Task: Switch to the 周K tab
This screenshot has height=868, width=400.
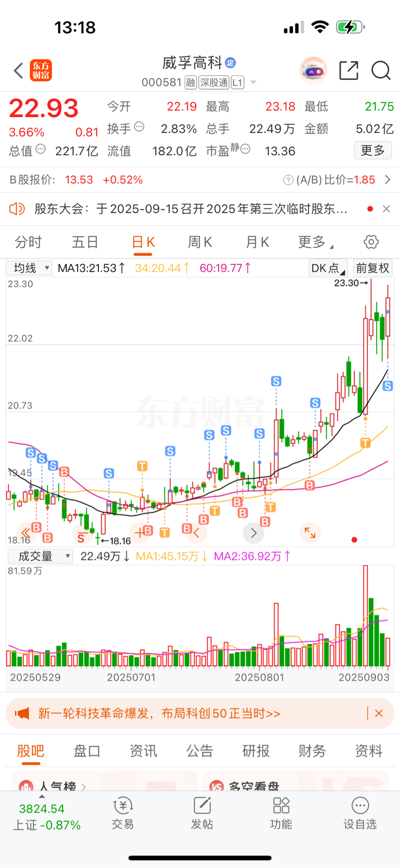Action: tap(200, 242)
